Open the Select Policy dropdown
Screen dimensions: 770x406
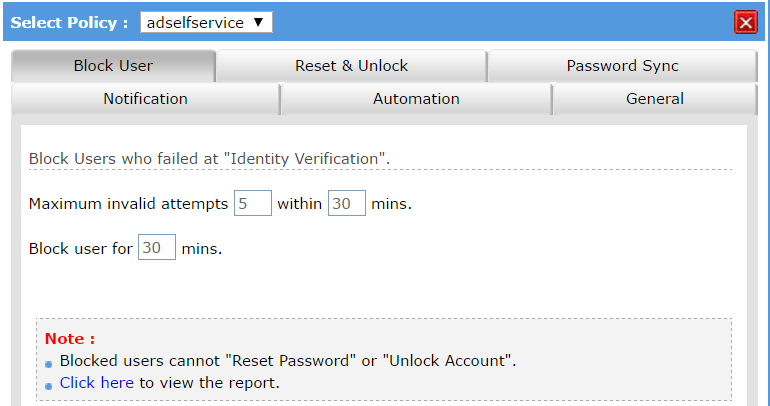206,22
